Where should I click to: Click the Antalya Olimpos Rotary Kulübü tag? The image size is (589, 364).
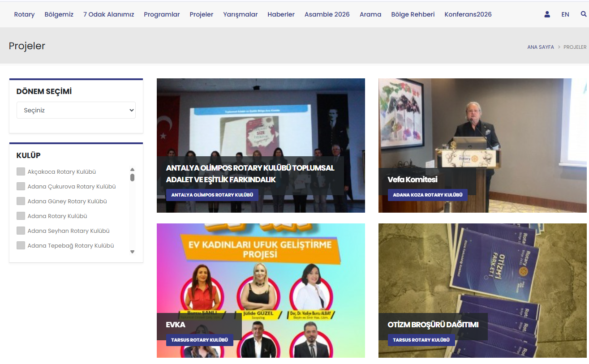[212, 195]
